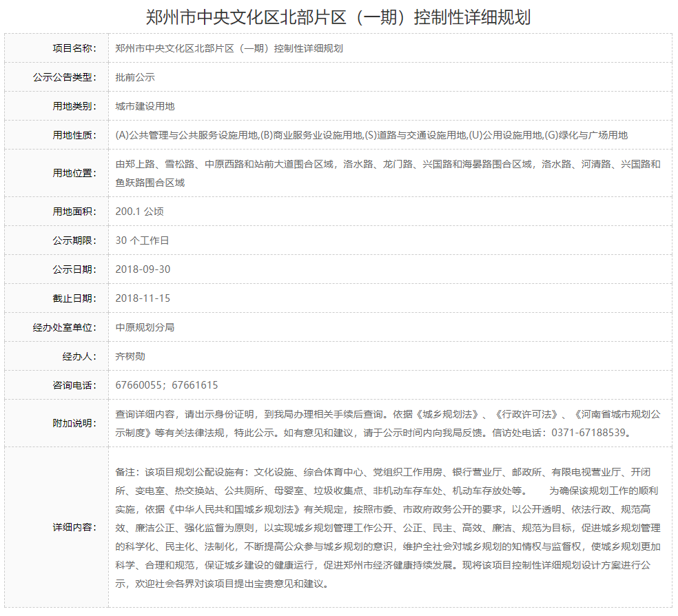Viewport: 678px width, 616px height.
Task: Click the 2018-09-30 publicity date
Action: pos(143,269)
